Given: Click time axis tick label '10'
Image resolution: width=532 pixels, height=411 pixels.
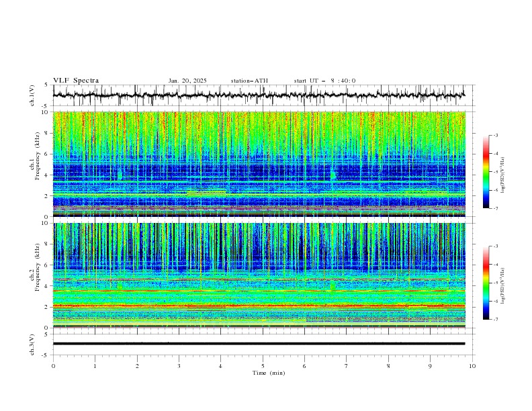Looking at the screenshot, I should [472, 366].
